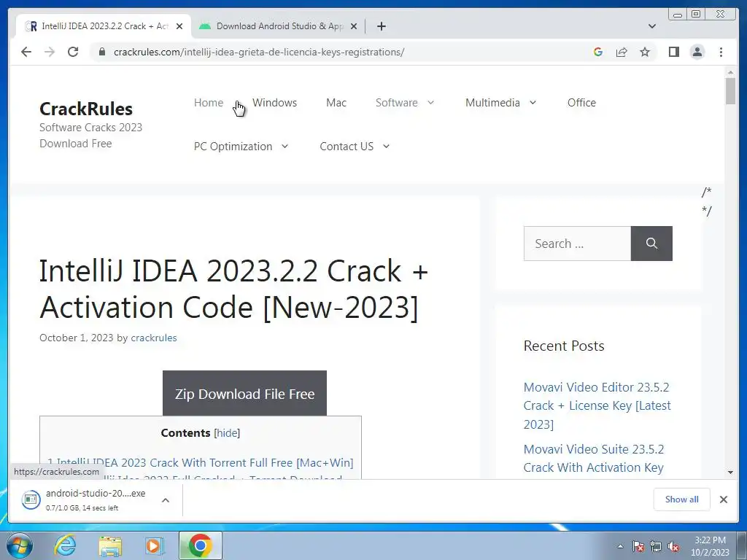Viewport: 747px width, 560px height.
Task: Click Show all downloads button
Action: pos(681,499)
